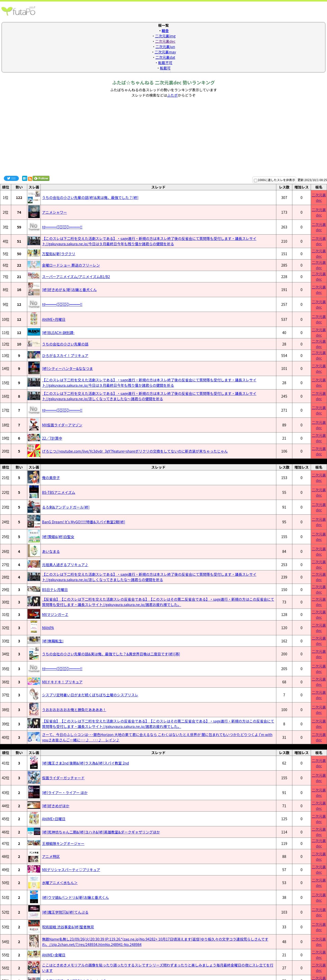The image size is (327, 980).
Task: Click the ふたポ search link
Action: coord(172,95)
